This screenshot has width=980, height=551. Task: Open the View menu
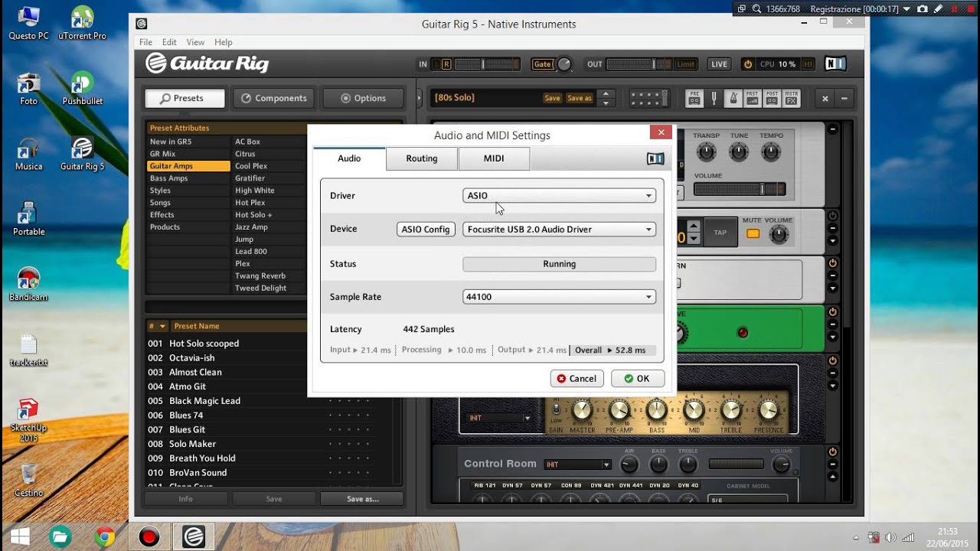[x=195, y=42]
